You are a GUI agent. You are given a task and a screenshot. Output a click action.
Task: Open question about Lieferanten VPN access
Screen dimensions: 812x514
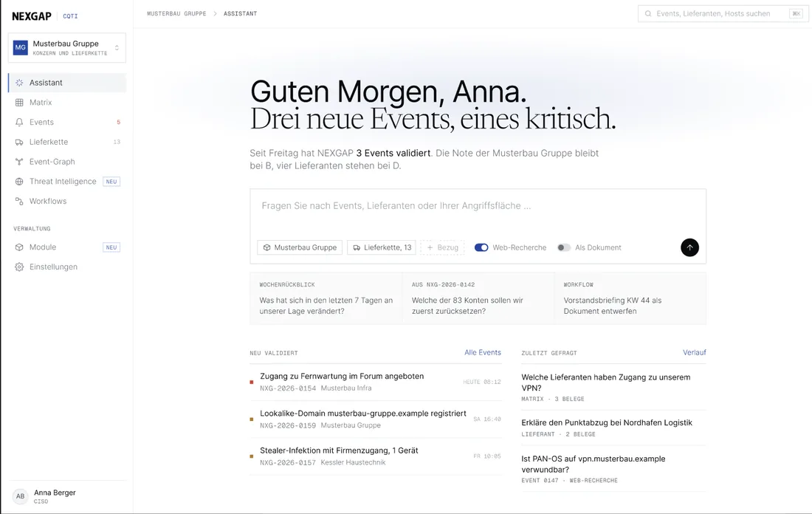pyautogui.click(x=613, y=387)
